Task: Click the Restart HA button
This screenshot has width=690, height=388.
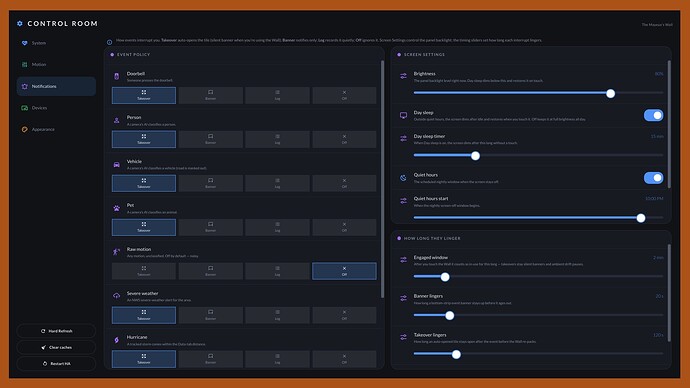Action: (x=56, y=364)
